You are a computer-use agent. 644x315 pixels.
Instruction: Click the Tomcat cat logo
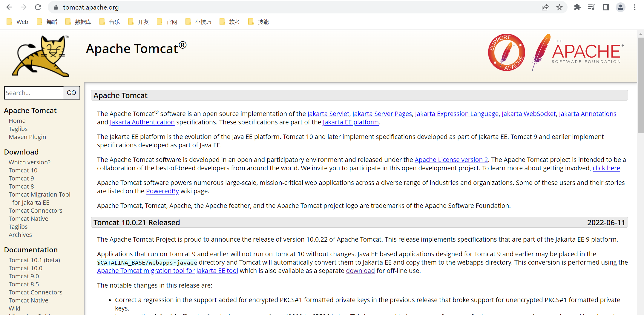[41, 56]
